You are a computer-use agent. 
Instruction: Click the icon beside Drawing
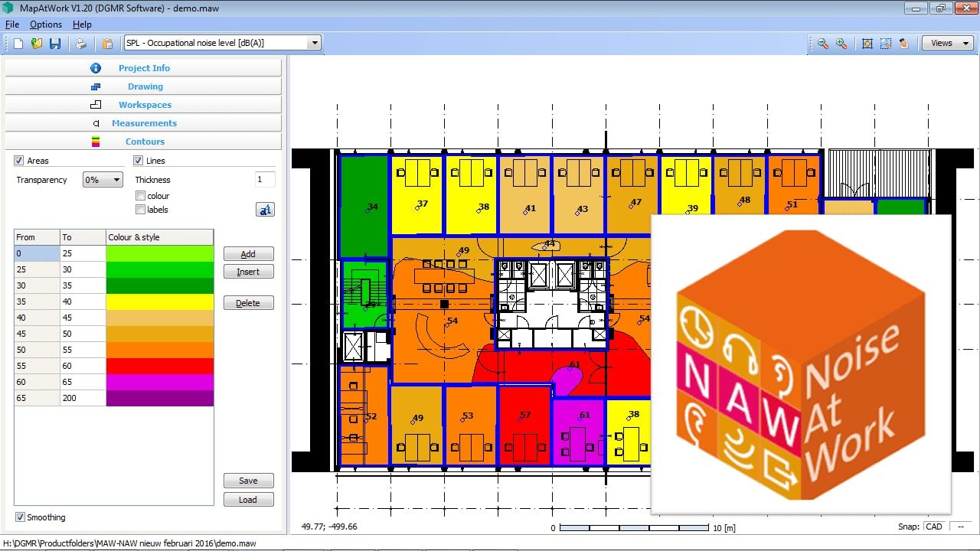click(x=96, y=86)
